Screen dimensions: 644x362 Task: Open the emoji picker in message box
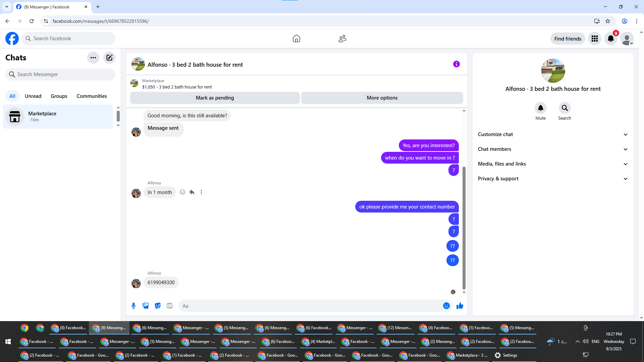pos(446,306)
